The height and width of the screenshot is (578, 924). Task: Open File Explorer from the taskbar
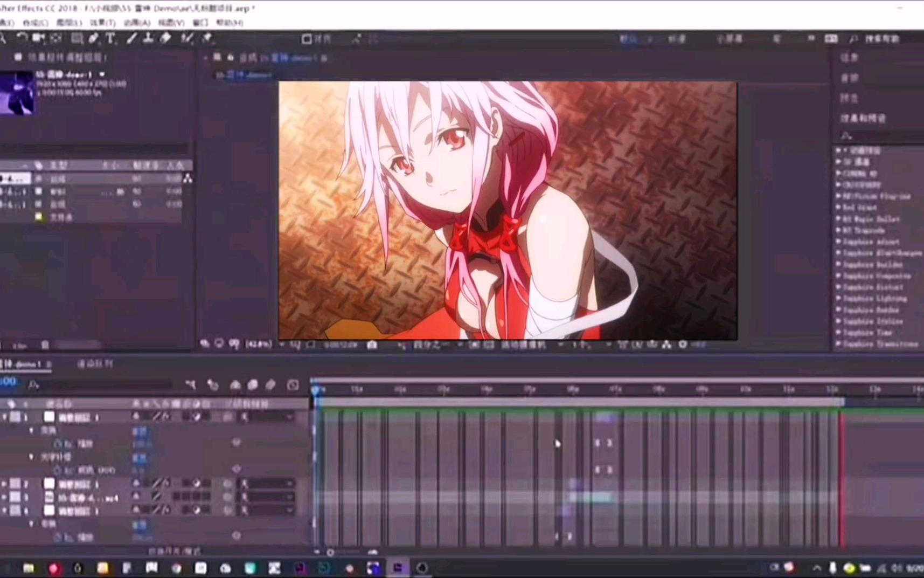(x=29, y=568)
